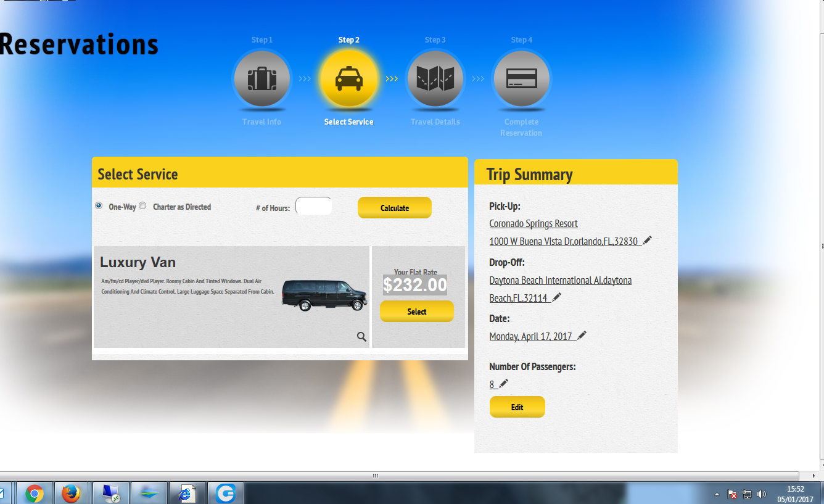Open the blue G application in the taskbar

point(226,494)
